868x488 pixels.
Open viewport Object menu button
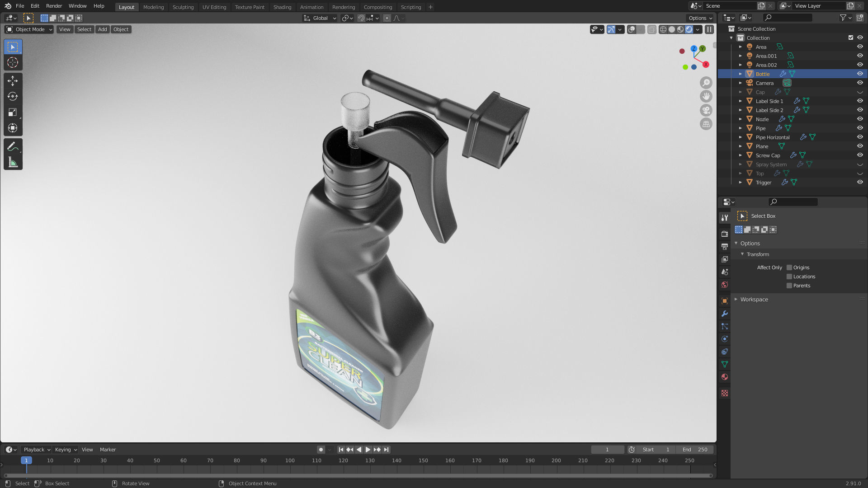(121, 29)
